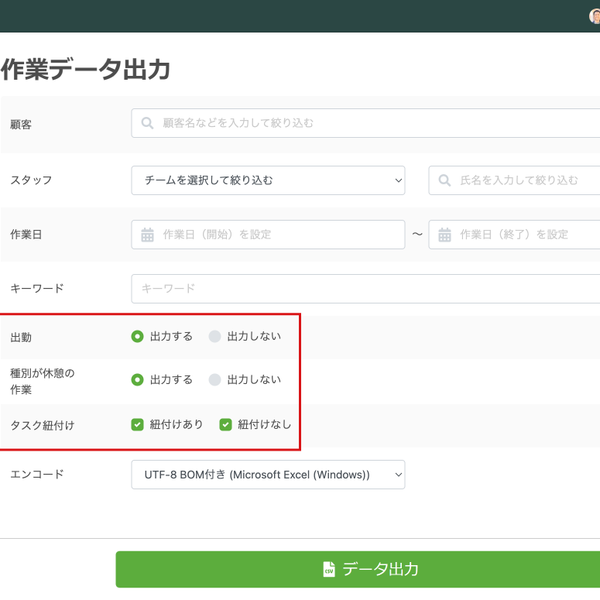Viewport: 600px width, 600px height.
Task: Uncheck the 紐付けあり checkbox
Action: click(137, 424)
